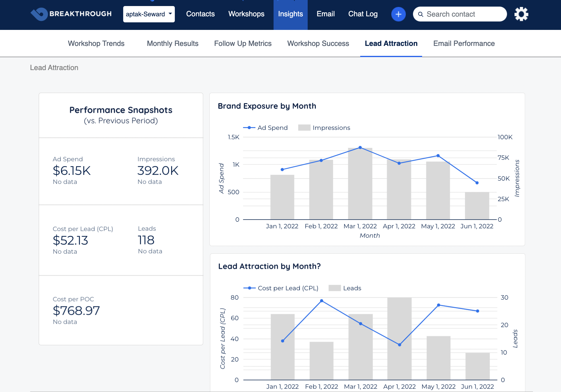Open settings via the gear icon
561x392 pixels.
point(521,14)
